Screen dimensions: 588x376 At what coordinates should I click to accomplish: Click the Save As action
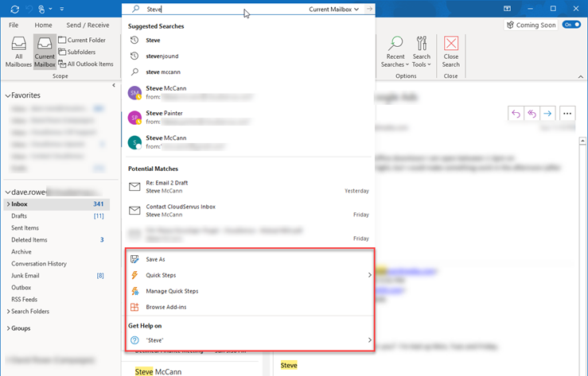click(x=250, y=259)
